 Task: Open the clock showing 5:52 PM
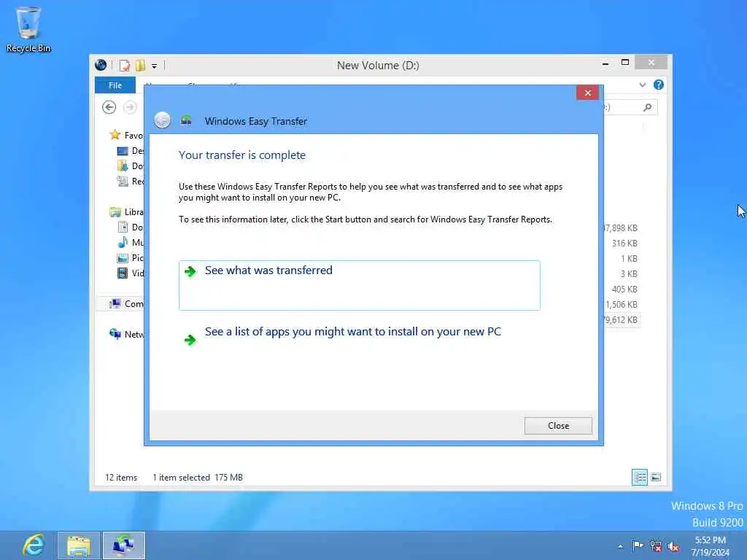[x=710, y=546]
